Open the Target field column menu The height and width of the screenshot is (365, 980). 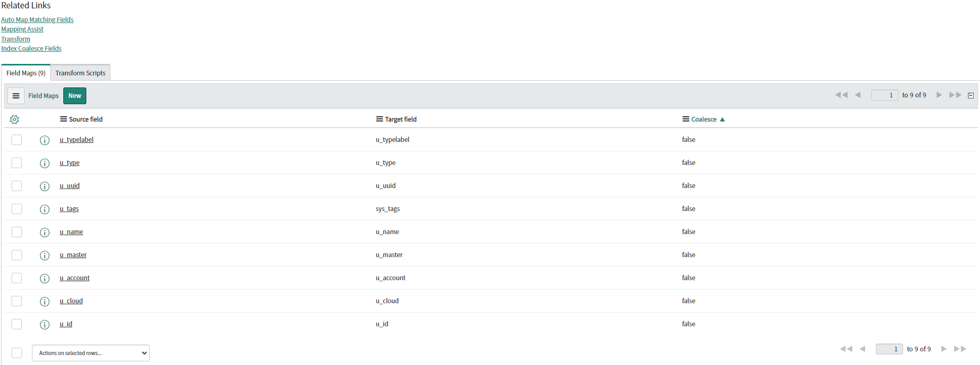click(x=379, y=119)
